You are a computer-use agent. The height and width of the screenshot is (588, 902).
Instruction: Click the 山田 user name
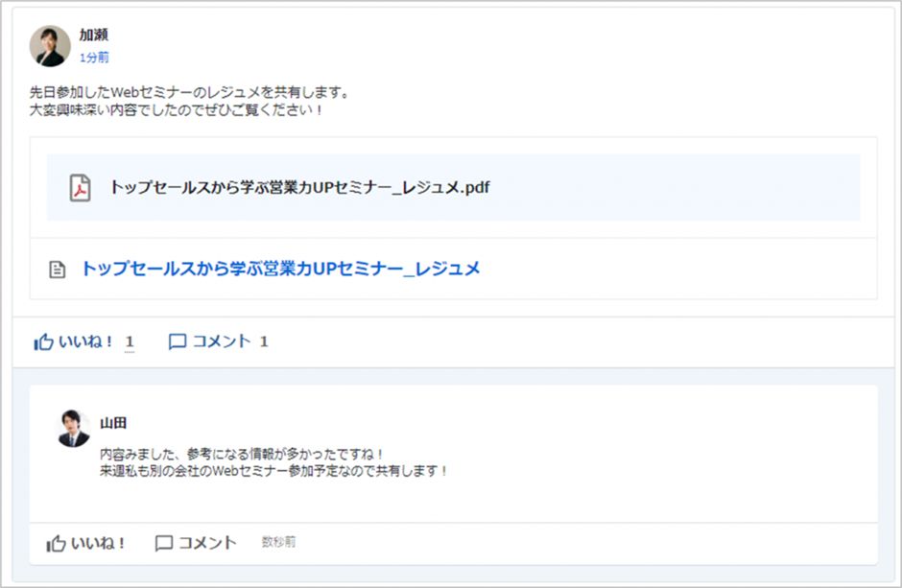coord(113,423)
